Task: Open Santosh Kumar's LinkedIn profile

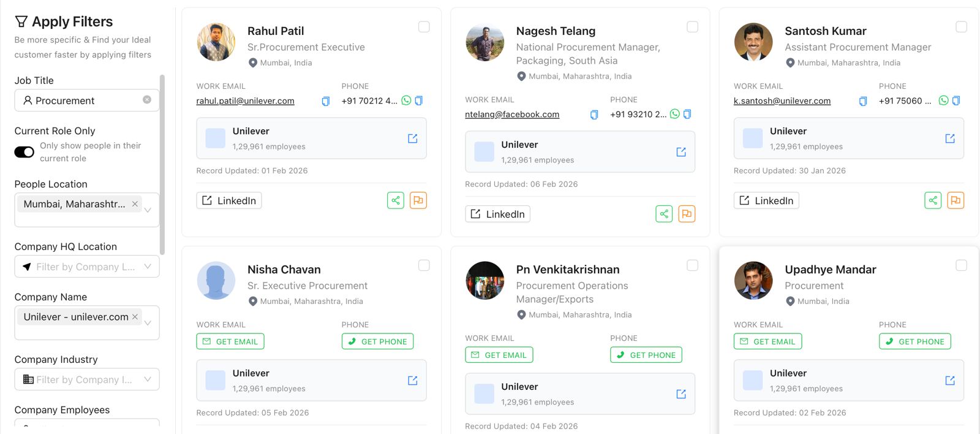Action: (766, 200)
